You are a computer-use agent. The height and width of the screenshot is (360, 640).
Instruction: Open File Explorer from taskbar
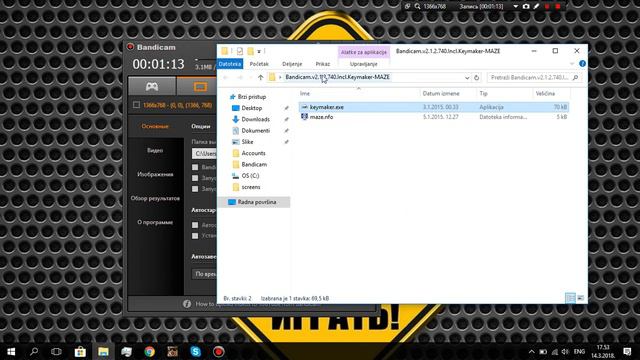[103, 351]
